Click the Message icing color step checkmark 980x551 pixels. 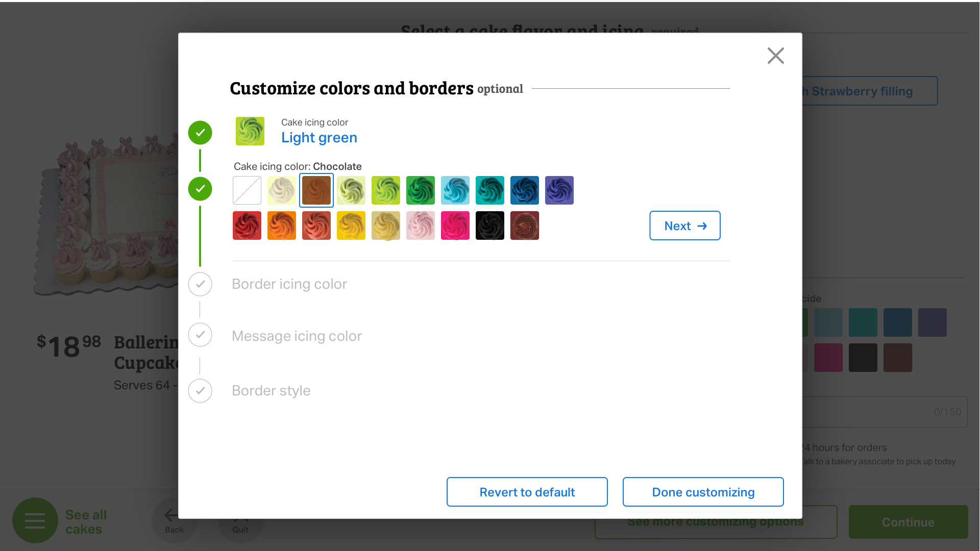click(x=200, y=335)
